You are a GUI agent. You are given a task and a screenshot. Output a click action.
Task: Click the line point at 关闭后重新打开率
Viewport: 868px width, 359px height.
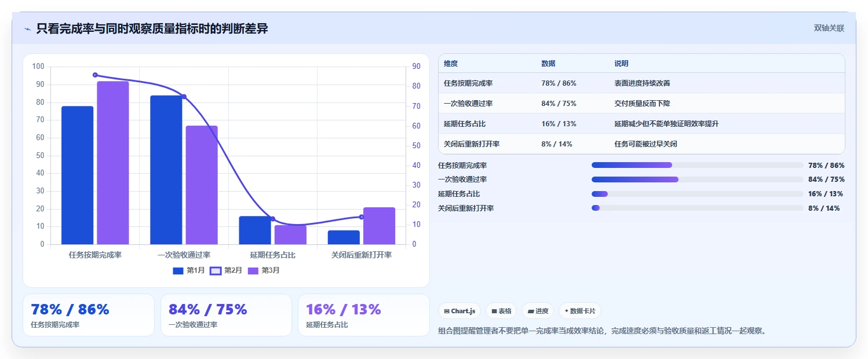pos(362,217)
